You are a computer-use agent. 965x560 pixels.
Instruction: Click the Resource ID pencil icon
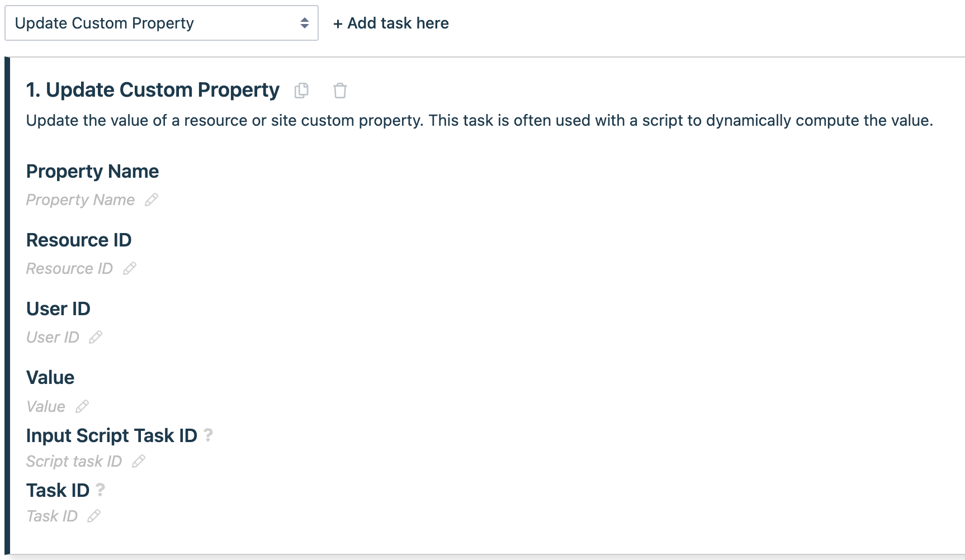pos(130,268)
